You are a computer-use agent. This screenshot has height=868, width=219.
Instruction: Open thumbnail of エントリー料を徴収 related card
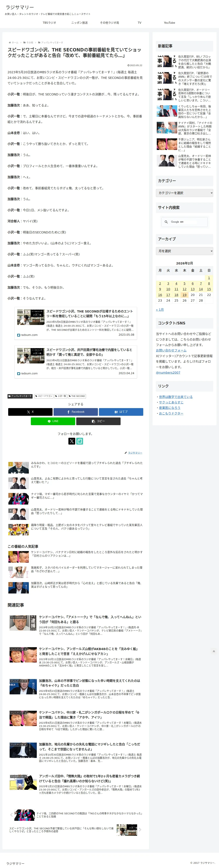pos(31,317)
